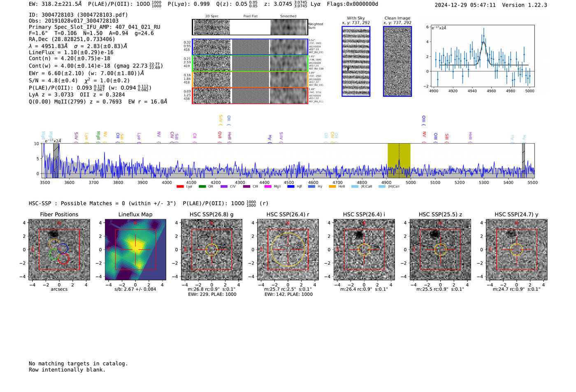The height and width of the screenshot is (392, 576).
Task: Click the s/b: 2.67 +/- 0.084 caption
Action: click(135, 289)
